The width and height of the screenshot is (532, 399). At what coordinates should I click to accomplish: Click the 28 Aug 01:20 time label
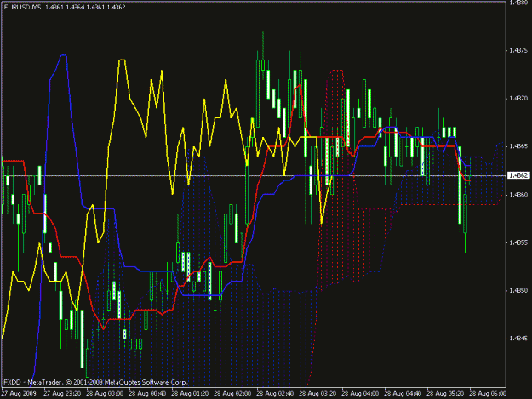190,394
